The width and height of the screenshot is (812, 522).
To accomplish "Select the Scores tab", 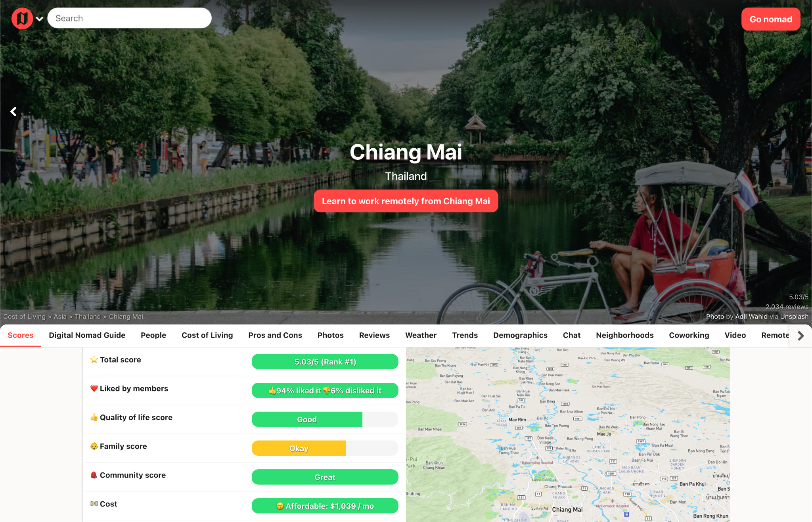I will point(20,335).
